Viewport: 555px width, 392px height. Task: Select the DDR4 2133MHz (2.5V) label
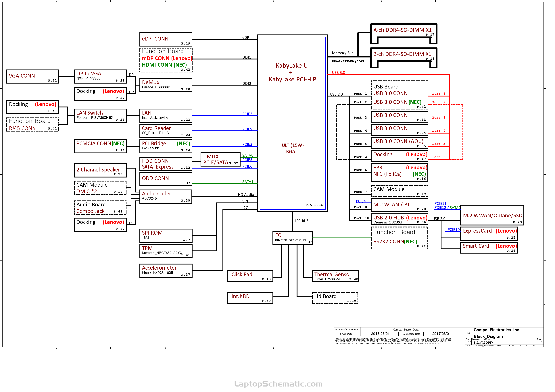coord(348,61)
